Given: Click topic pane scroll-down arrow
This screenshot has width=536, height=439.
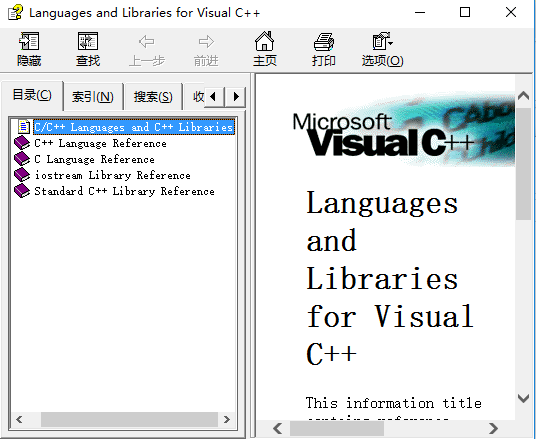Looking at the screenshot, I should point(523,398).
